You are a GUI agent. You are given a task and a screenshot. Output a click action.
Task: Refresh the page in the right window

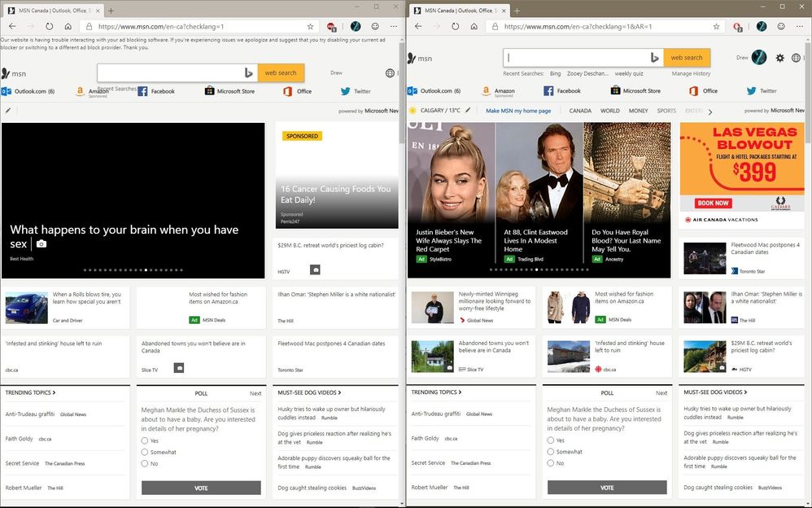[x=455, y=26]
